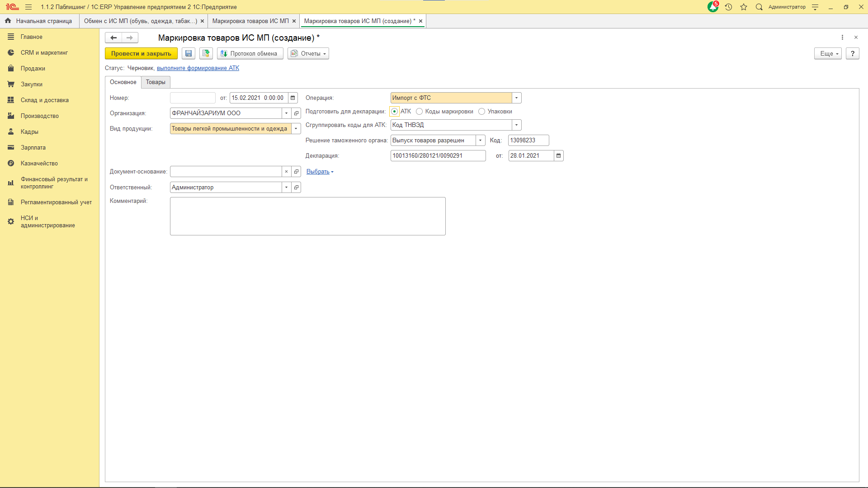The image size is (868, 488).
Task: Select the Упаковки radio option
Action: click(x=482, y=111)
